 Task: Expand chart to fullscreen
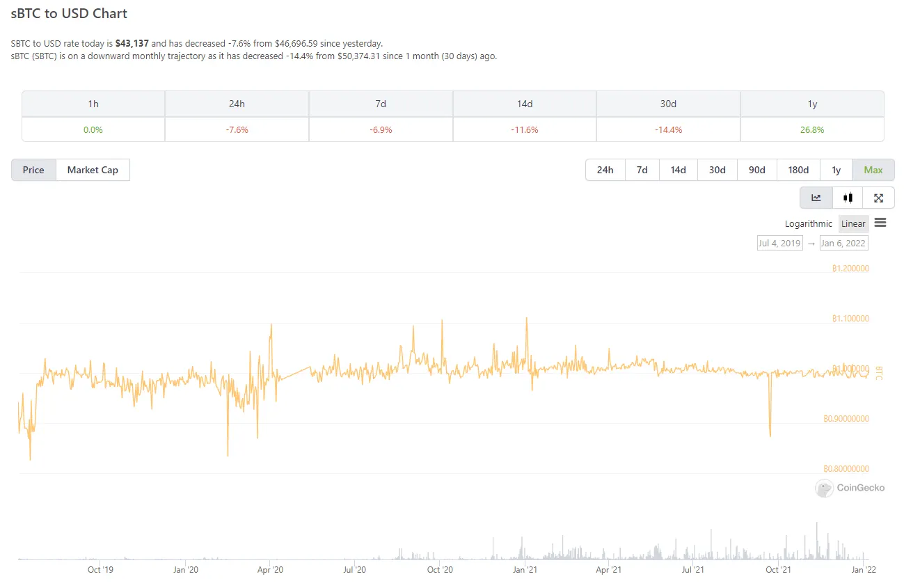(878, 198)
